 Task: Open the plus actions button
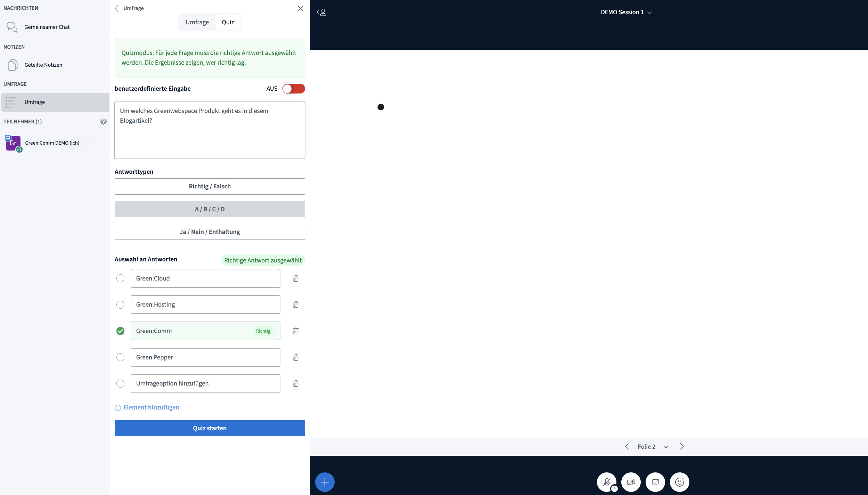tap(325, 482)
